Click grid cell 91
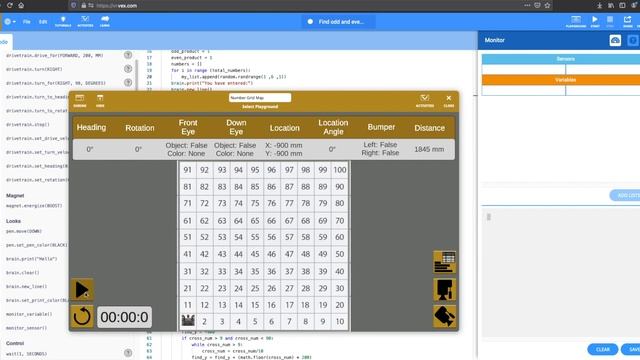The image size is (640, 360). tap(188, 170)
